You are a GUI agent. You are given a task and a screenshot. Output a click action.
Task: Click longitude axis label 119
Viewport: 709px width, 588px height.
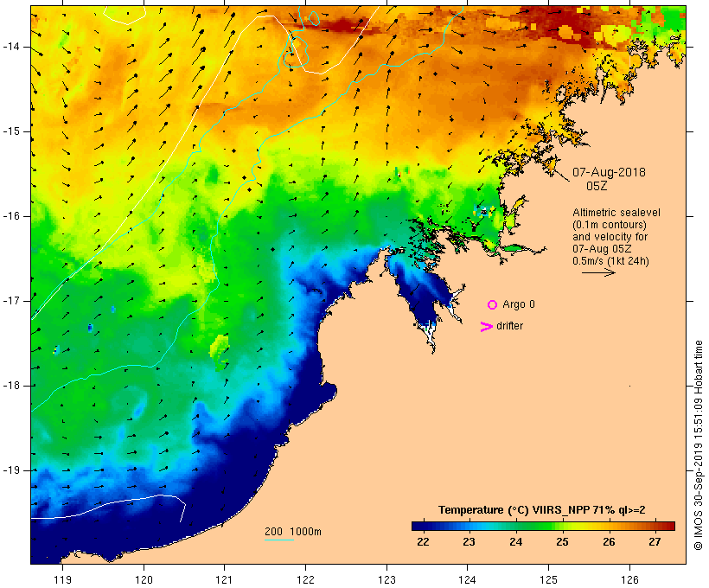coord(62,579)
